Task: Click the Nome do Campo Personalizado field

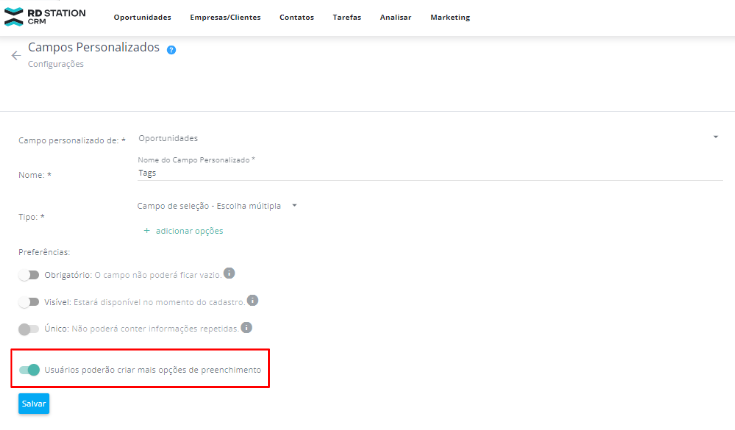Action: (x=428, y=173)
